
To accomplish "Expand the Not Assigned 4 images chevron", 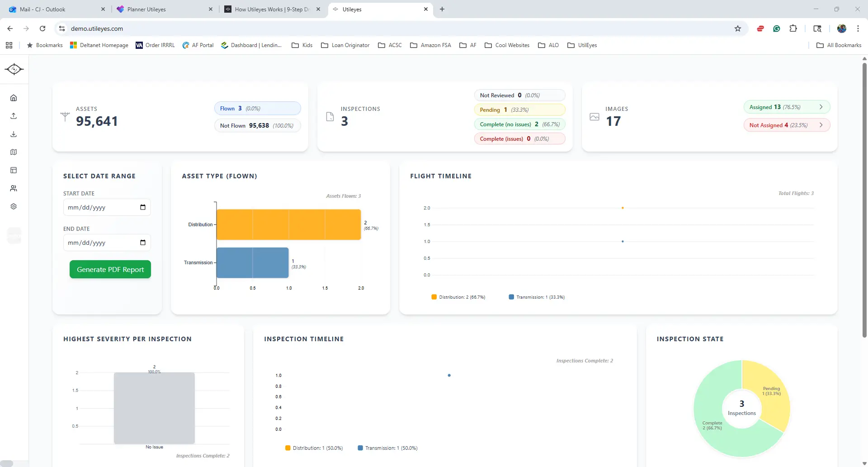I will (821, 125).
